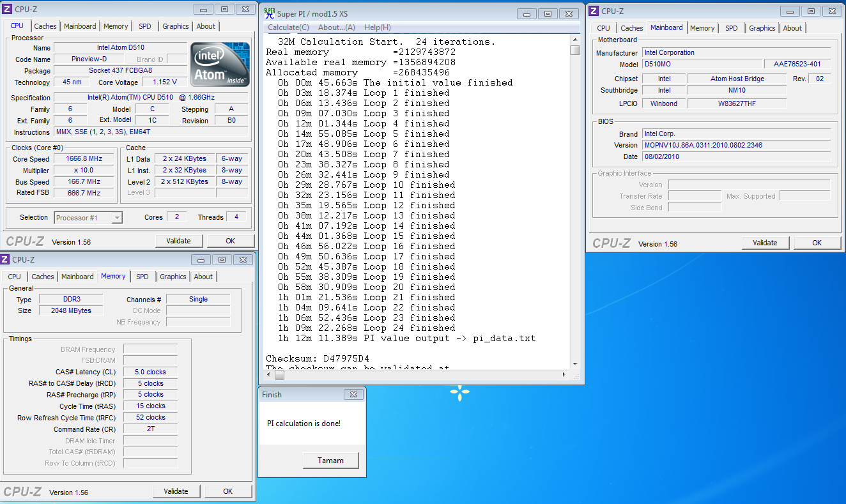Open the Help(H) menu in Super PI

click(377, 27)
